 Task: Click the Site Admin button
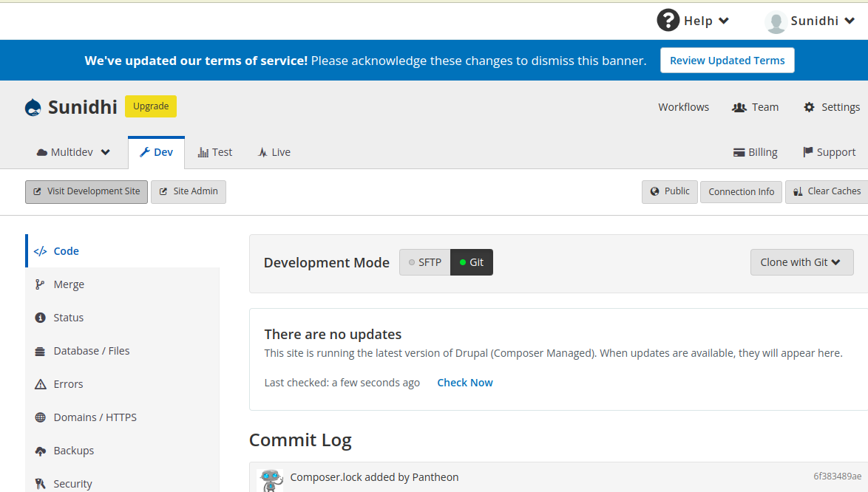click(x=189, y=192)
